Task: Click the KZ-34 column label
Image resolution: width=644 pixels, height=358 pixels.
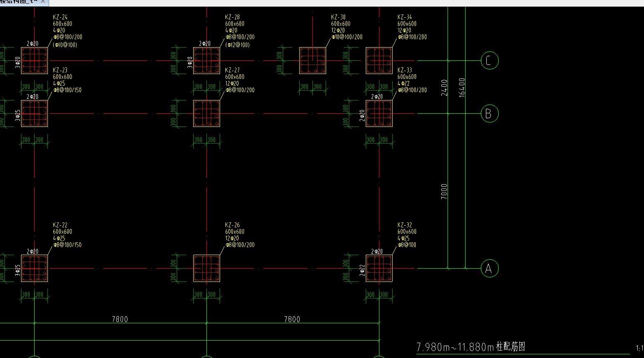Action: pyautogui.click(x=405, y=17)
